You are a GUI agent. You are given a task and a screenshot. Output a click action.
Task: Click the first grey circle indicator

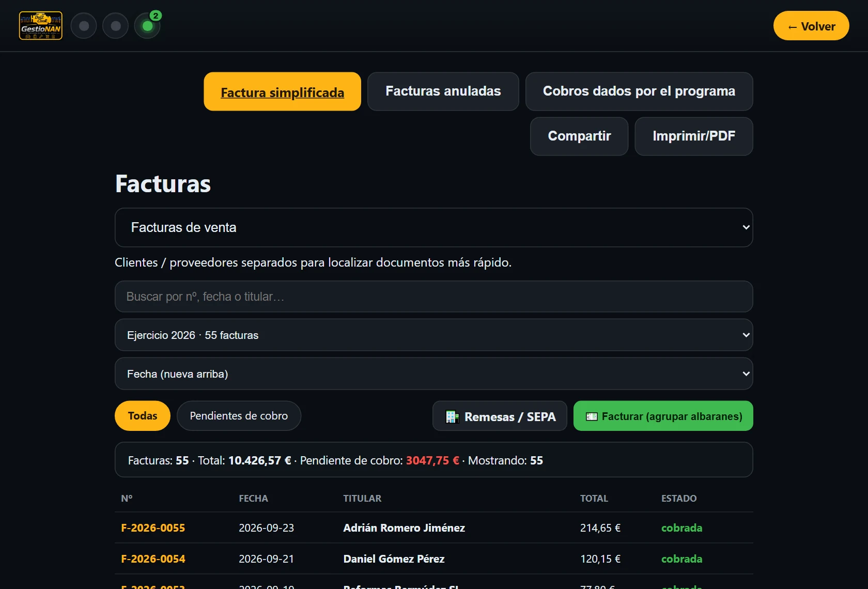84,26
